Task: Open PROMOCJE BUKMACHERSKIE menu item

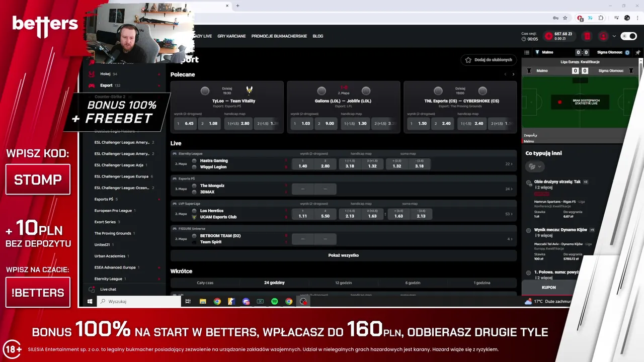Action: [279, 36]
